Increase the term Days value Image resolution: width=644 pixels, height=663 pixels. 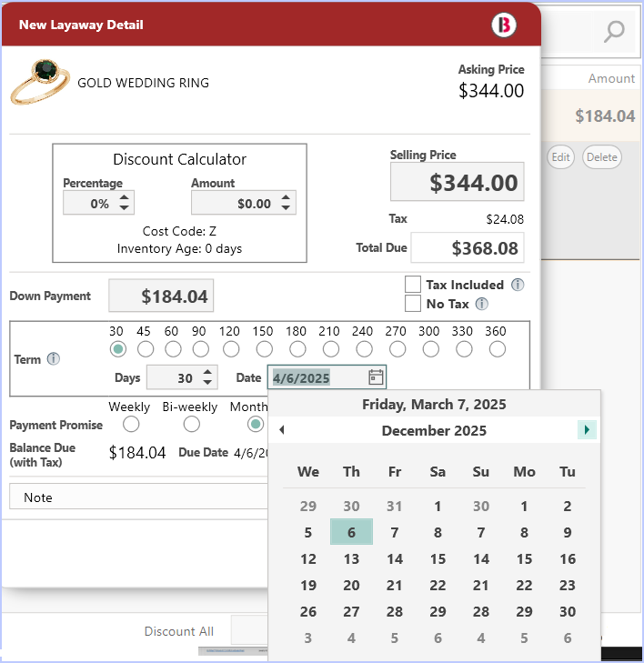(x=207, y=372)
